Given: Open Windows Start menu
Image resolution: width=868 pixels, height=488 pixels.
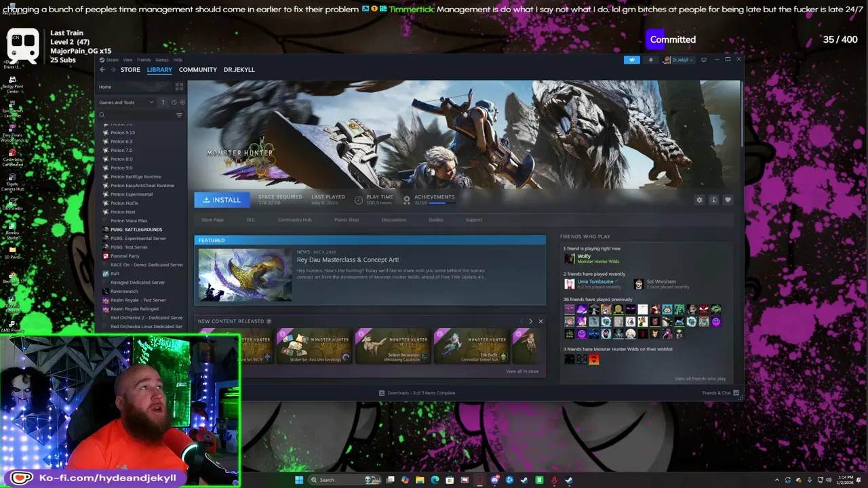Looking at the screenshot, I should click(x=299, y=480).
